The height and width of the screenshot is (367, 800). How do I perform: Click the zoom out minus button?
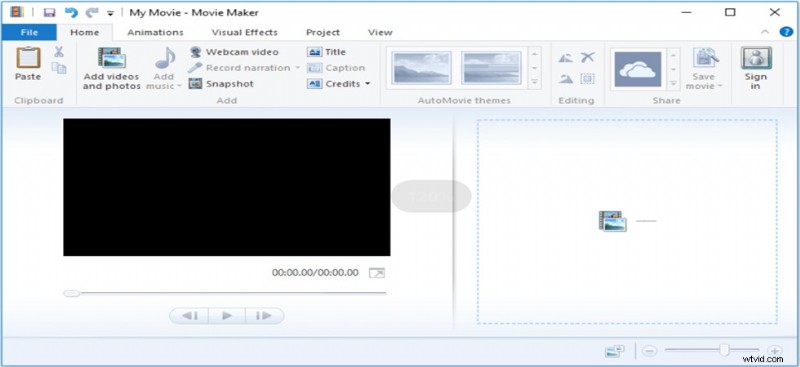point(649,351)
